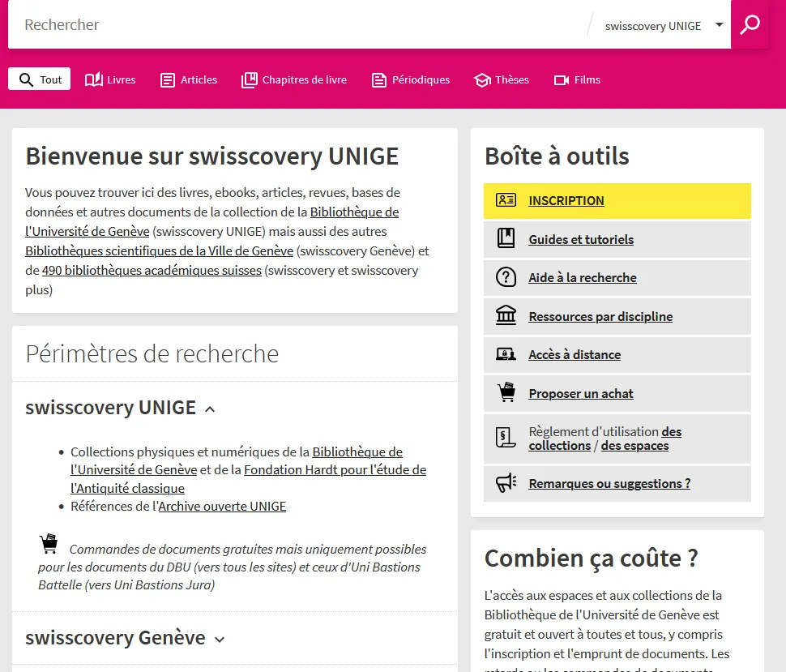
Task: Click the Combien ça coûte ? heading
Action: [x=591, y=559]
